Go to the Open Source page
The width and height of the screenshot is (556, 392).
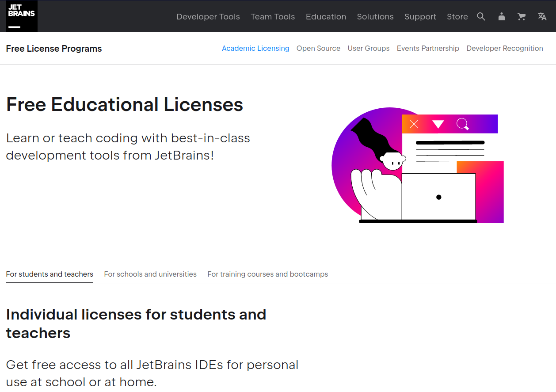[318, 49]
